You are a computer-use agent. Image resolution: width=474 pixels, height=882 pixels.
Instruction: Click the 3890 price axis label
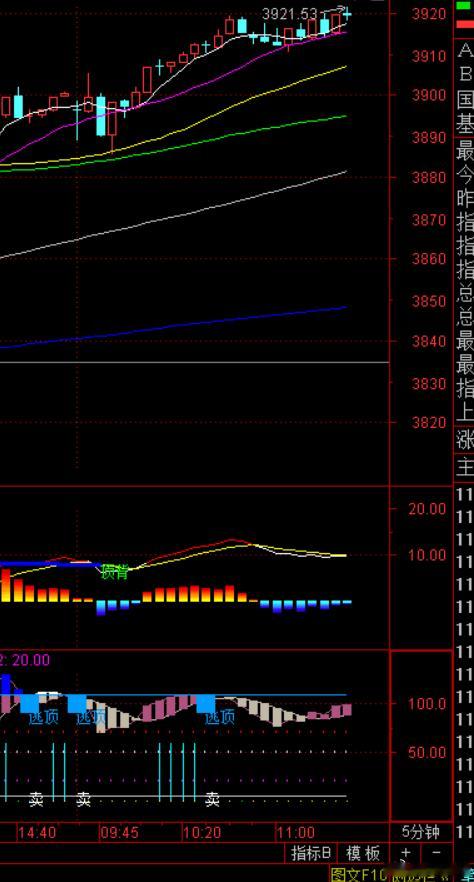pos(430,137)
